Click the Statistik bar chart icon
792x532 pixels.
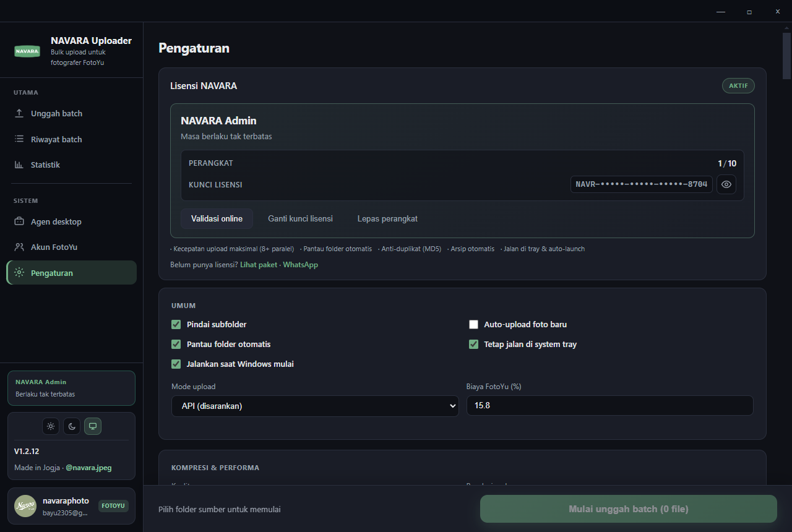pyautogui.click(x=19, y=165)
